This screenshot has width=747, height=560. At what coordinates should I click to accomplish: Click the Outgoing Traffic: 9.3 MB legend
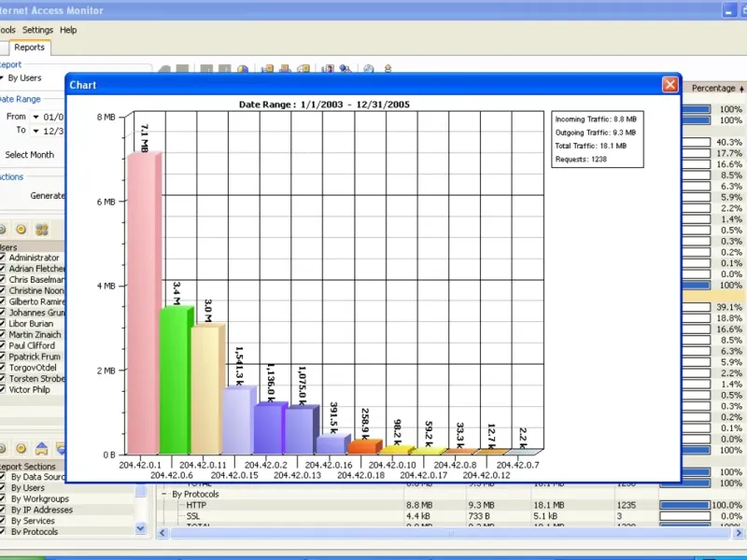click(x=596, y=133)
